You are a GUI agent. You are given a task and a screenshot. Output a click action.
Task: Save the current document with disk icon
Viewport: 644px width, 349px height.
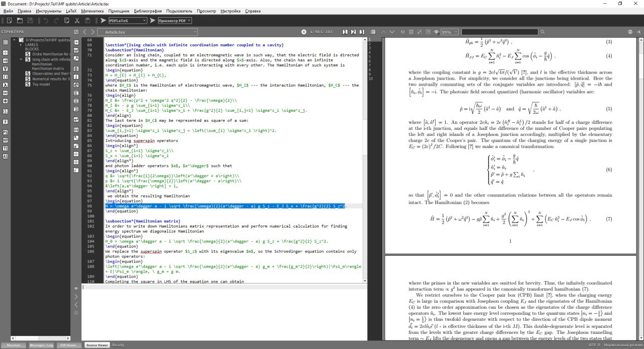pos(30,21)
